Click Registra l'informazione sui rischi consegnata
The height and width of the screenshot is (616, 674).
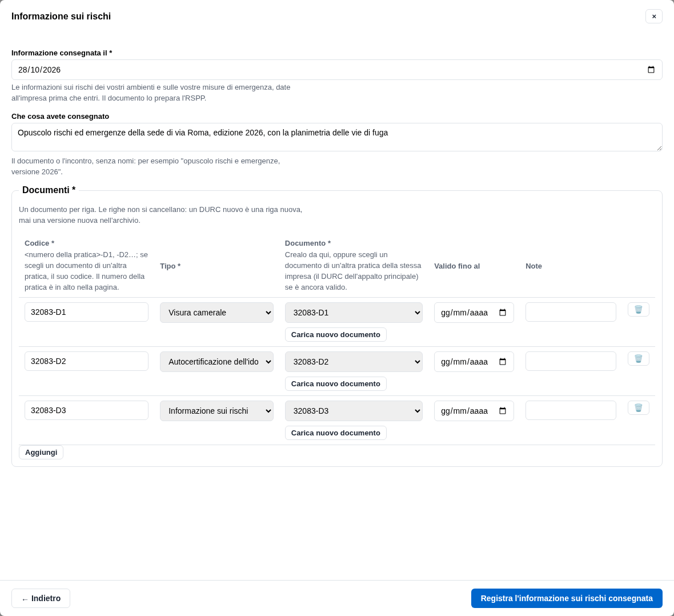567,598
